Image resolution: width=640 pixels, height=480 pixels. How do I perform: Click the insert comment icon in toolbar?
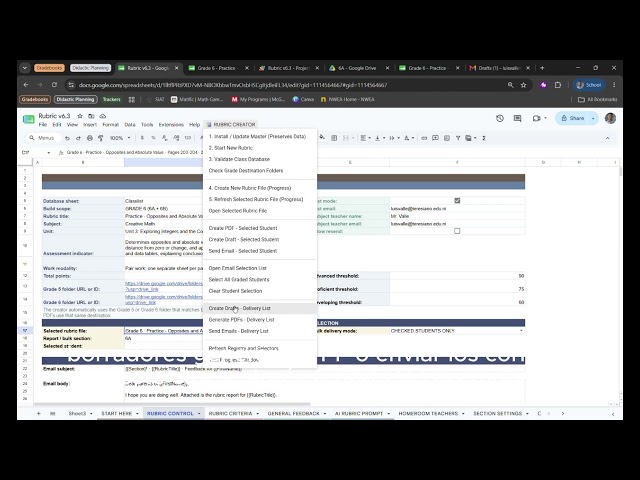click(436, 138)
